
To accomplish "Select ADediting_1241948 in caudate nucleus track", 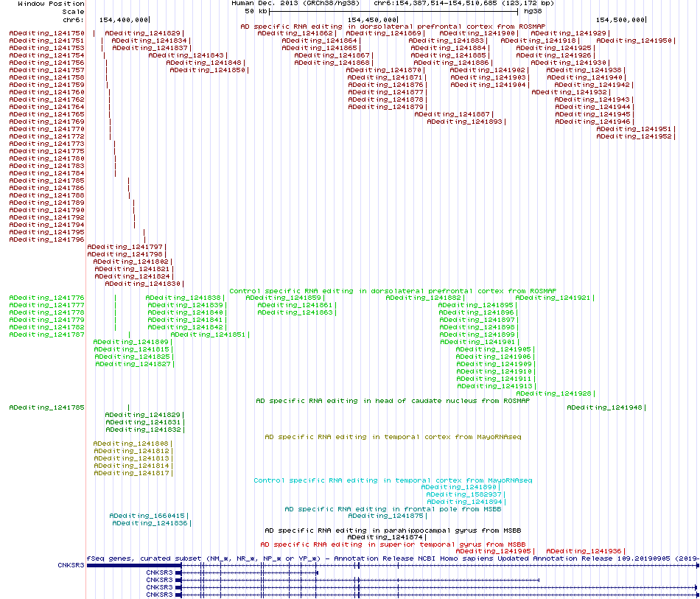I will click(x=604, y=407).
